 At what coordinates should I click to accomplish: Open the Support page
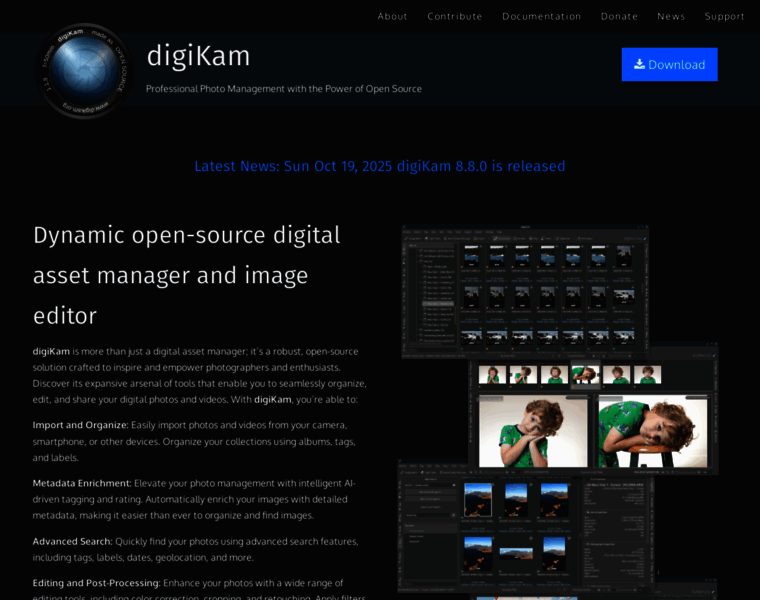(724, 16)
